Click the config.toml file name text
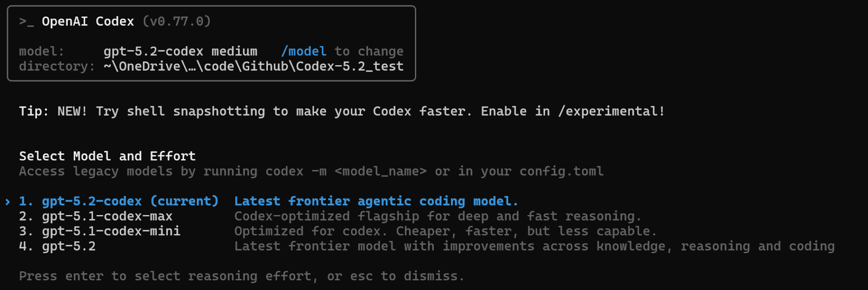The height and width of the screenshot is (290, 868). pos(561,171)
